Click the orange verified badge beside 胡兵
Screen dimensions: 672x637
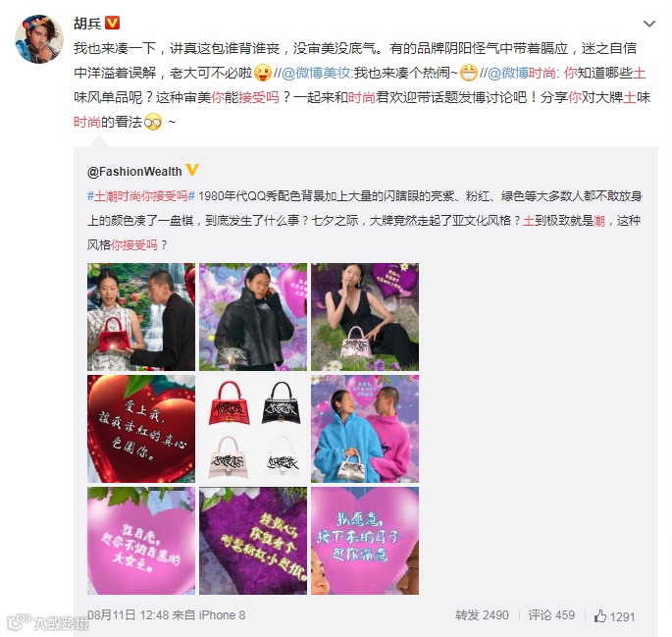(112, 23)
